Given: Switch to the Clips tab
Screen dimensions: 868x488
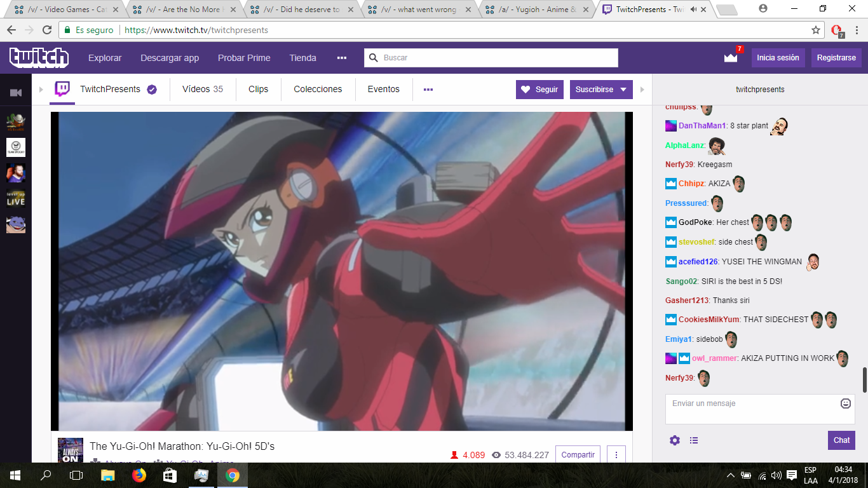Looking at the screenshot, I should coord(258,90).
